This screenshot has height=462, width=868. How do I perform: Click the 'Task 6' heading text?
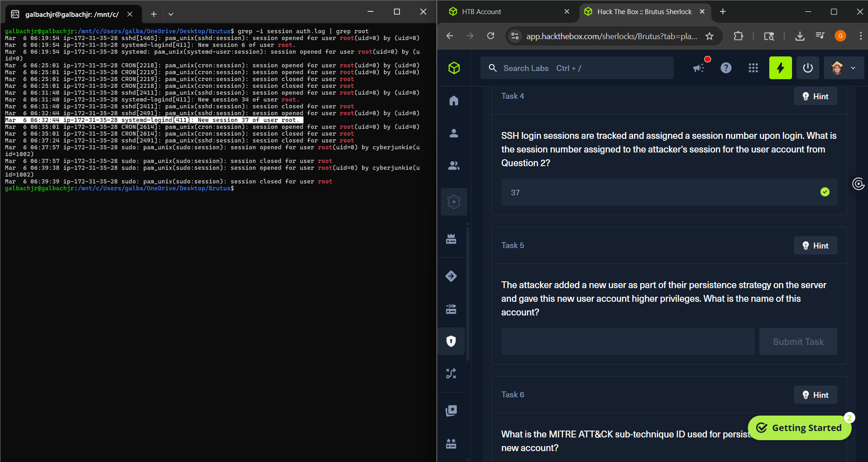[513, 395]
